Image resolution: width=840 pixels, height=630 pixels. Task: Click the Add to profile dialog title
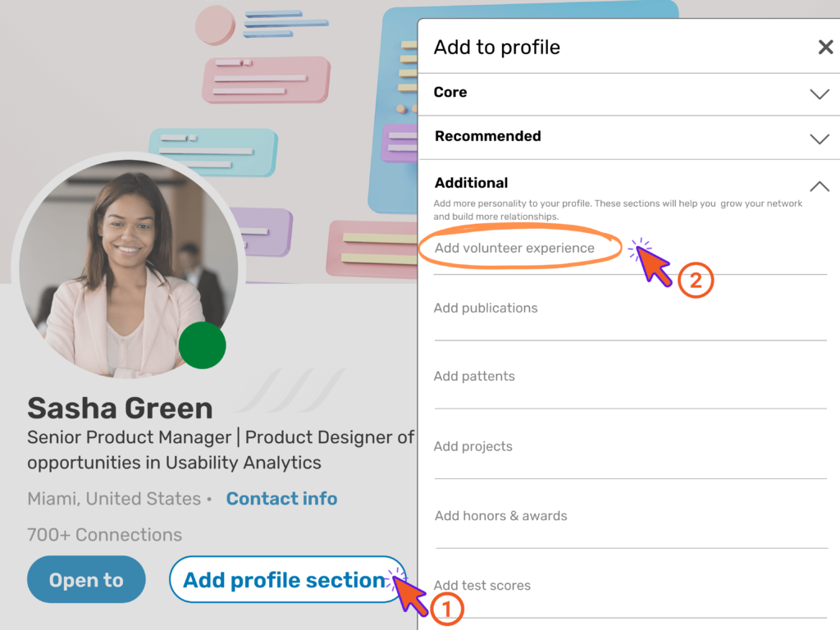tap(496, 47)
